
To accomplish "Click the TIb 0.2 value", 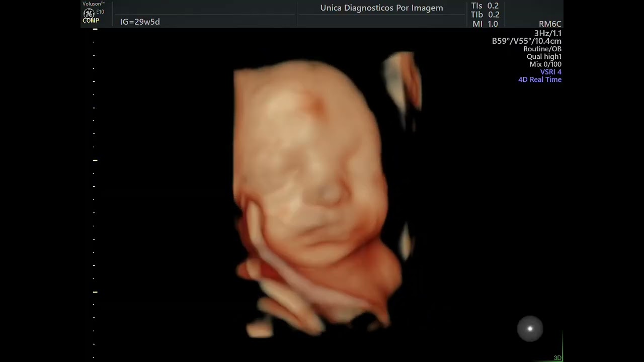I will coord(485,15).
